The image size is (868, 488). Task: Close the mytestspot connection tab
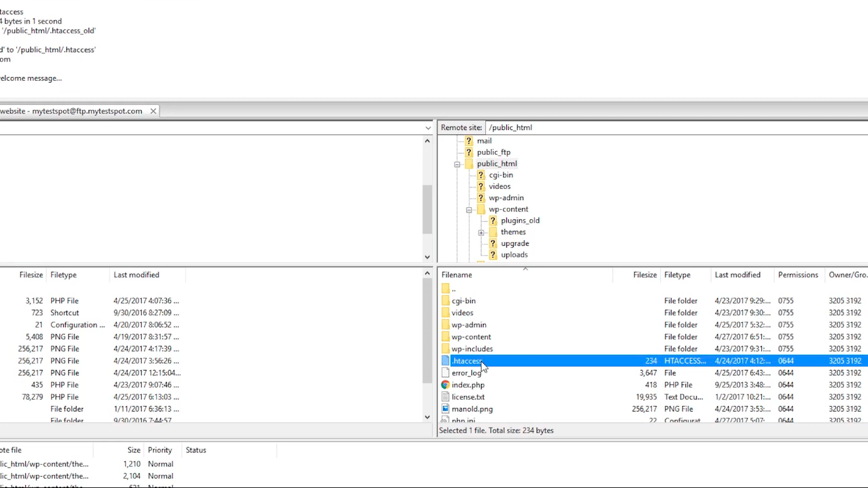[153, 111]
